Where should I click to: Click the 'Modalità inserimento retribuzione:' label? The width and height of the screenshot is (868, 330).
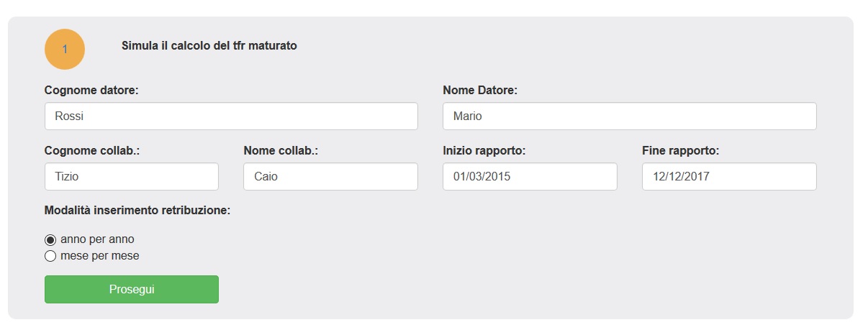pos(137,211)
